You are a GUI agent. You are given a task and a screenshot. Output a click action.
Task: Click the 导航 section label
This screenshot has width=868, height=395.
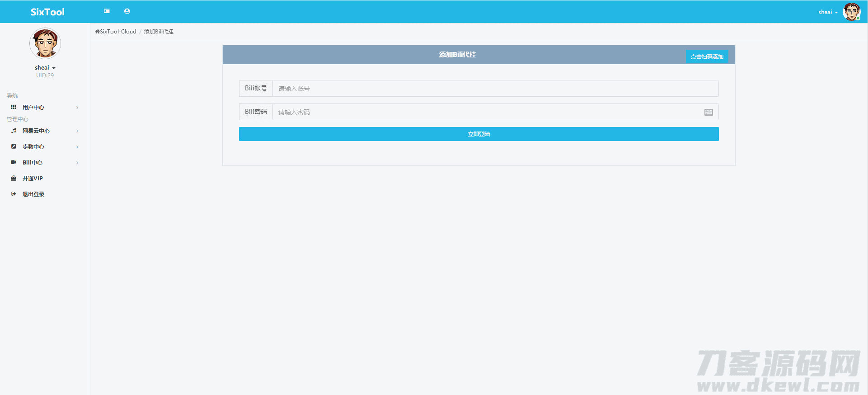point(12,96)
